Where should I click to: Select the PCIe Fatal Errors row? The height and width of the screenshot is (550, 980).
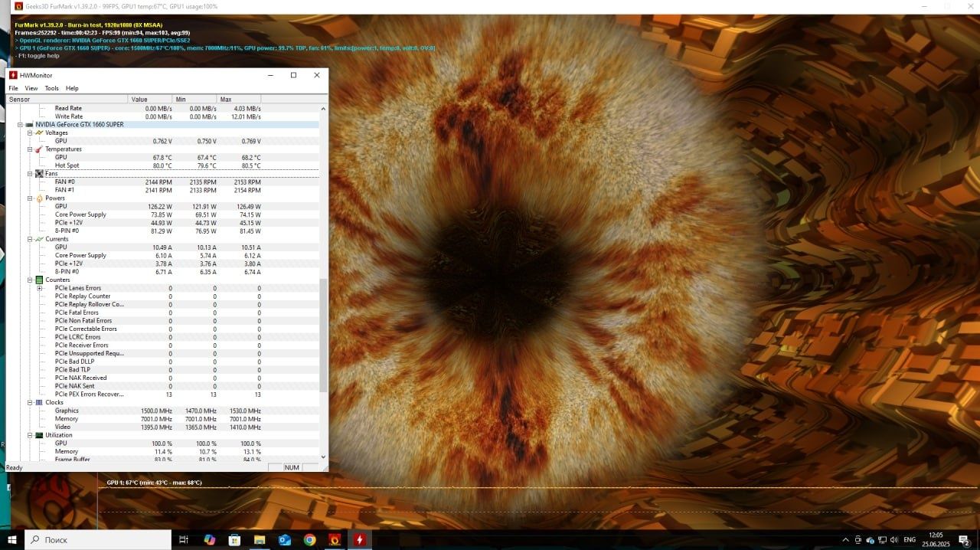coord(162,313)
